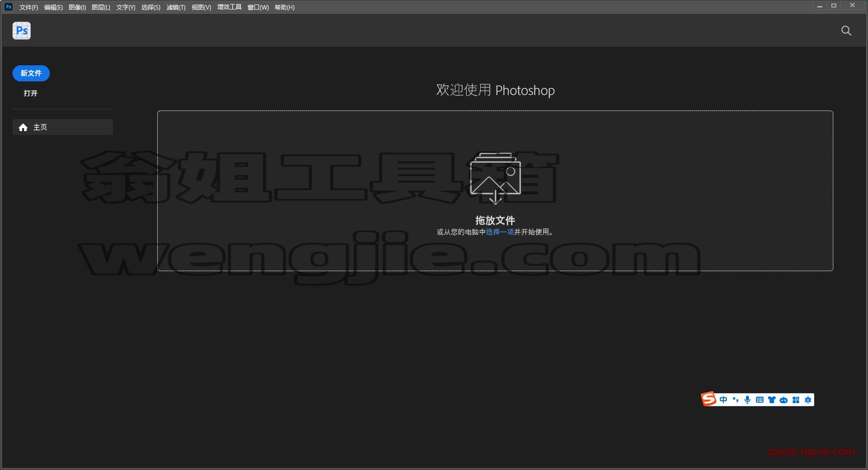Click the drag-and-drop image stack icon
The image size is (868, 470).
(495, 178)
